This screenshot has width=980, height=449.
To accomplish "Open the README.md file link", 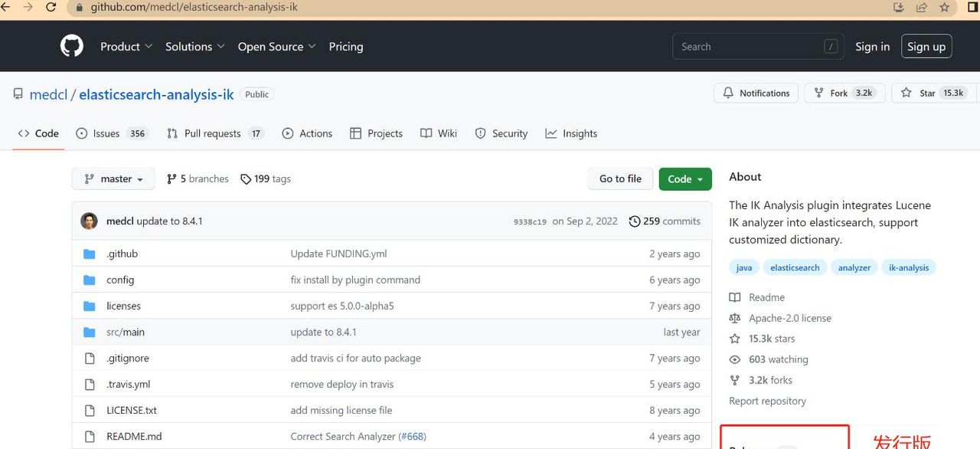I will tap(133, 436).
